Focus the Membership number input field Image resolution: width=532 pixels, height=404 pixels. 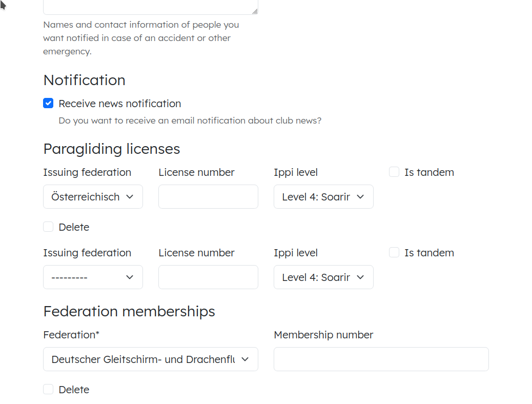tap(381, 359)
